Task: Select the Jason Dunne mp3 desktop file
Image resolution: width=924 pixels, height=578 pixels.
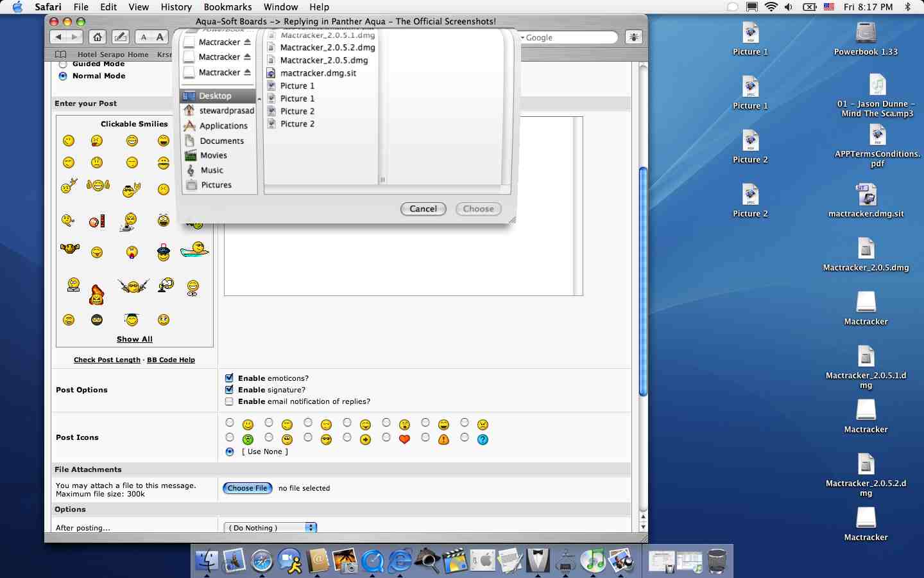Action: tap(877, 85)
